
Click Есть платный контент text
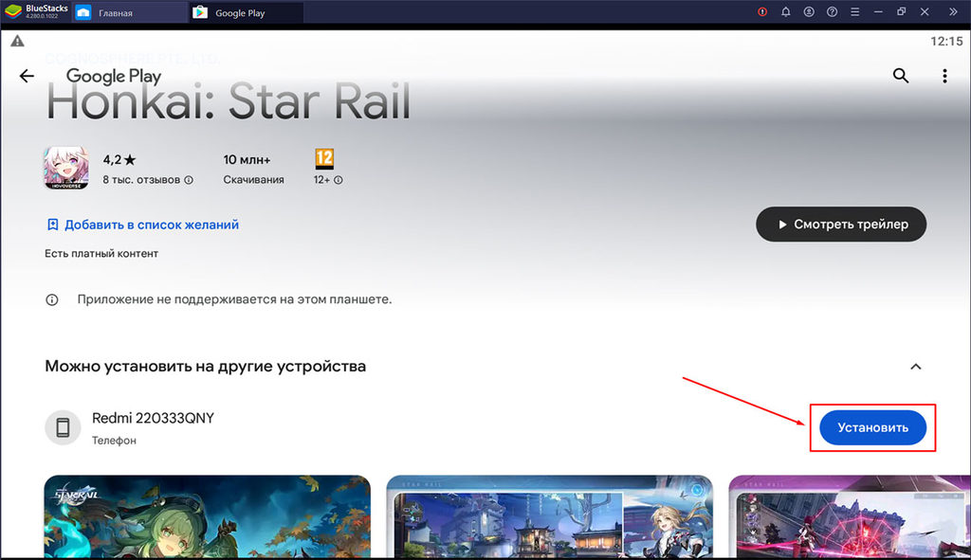101,254
